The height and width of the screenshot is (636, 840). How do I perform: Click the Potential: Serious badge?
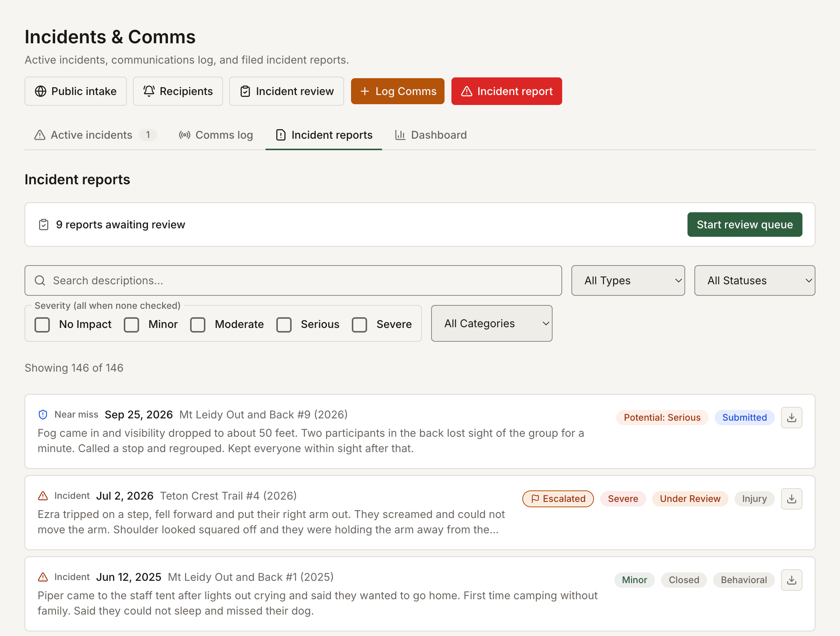662,418
